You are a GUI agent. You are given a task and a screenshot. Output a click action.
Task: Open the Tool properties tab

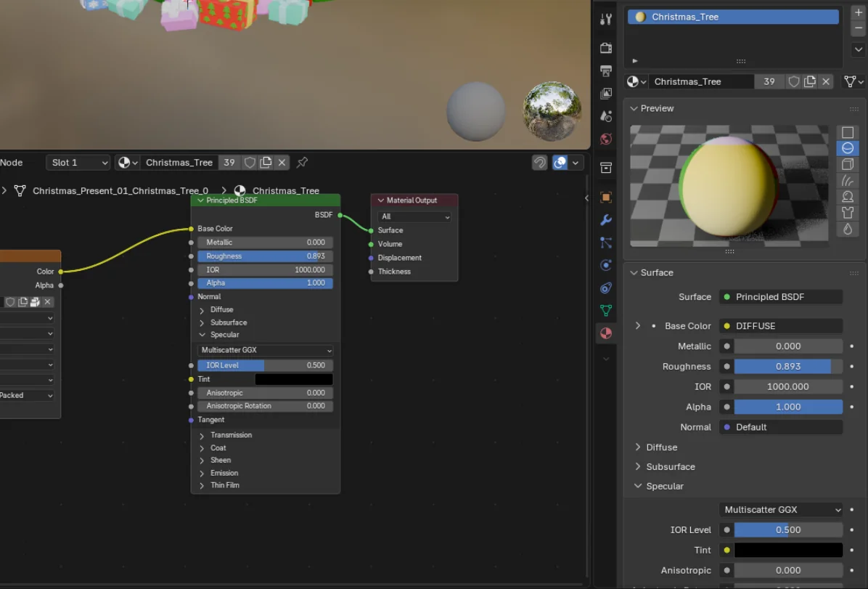pos(606,20)
